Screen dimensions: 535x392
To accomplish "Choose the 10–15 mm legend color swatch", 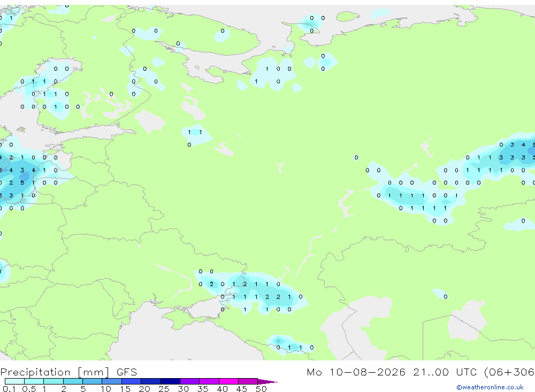I will (112, 381).
